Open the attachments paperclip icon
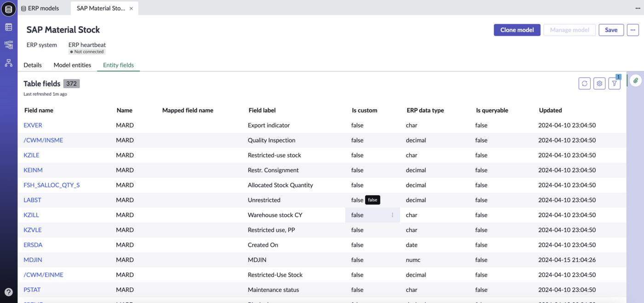Image resolution: width=644 pixels, height=303 pixels. coord(636,81)
